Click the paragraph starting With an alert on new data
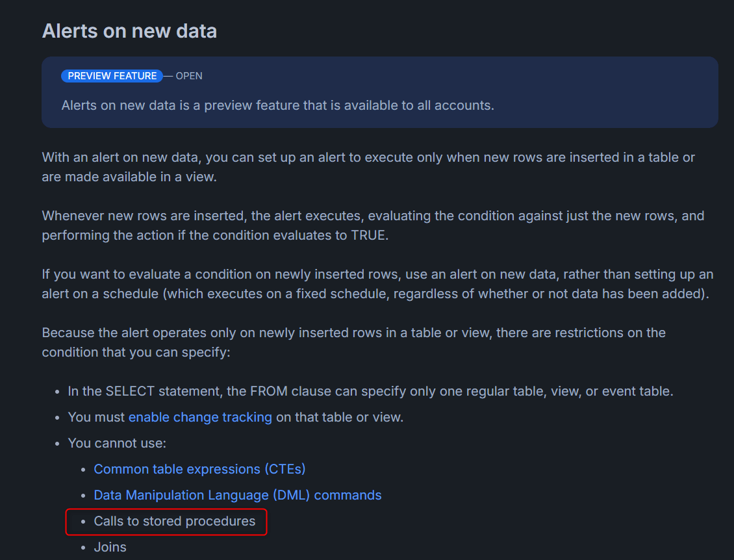 pos(368,167)
